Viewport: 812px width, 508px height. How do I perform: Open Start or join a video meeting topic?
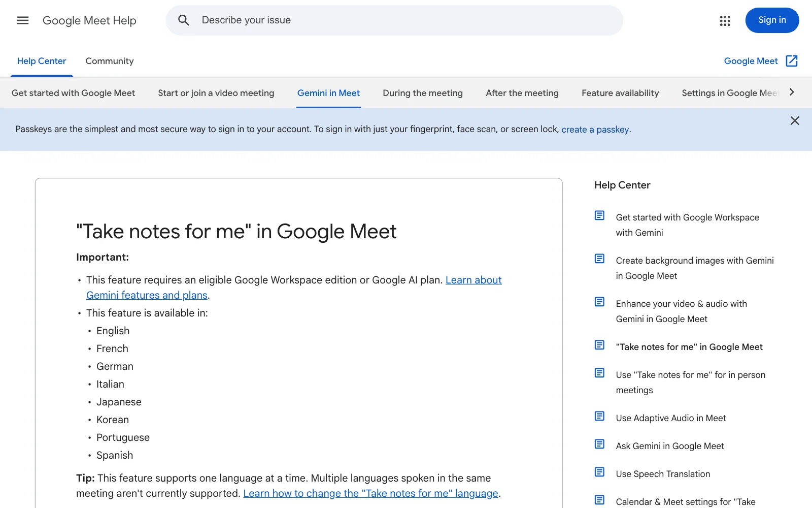pos(216,93)
